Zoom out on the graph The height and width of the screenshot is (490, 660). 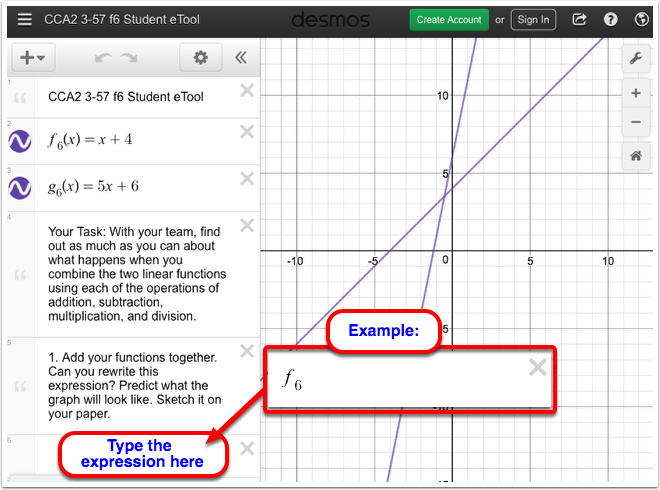point(636,122)
